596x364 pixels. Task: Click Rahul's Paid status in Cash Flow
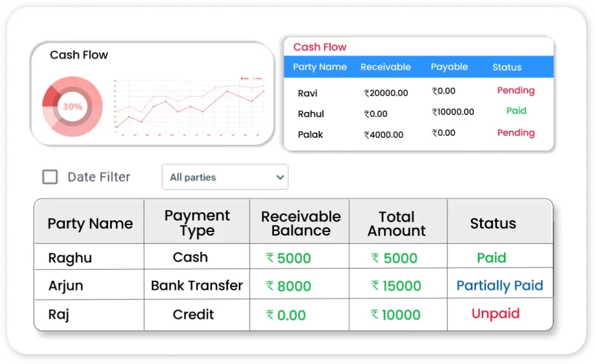point(516,110)
